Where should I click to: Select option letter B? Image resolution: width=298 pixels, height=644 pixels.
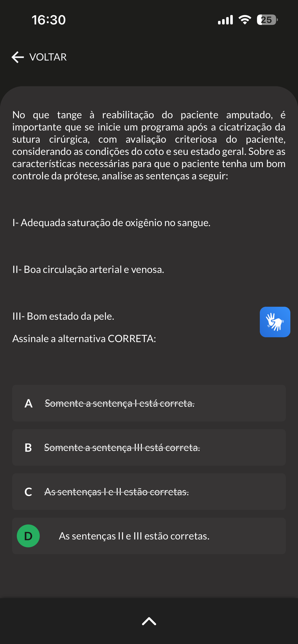coord(28,448)
